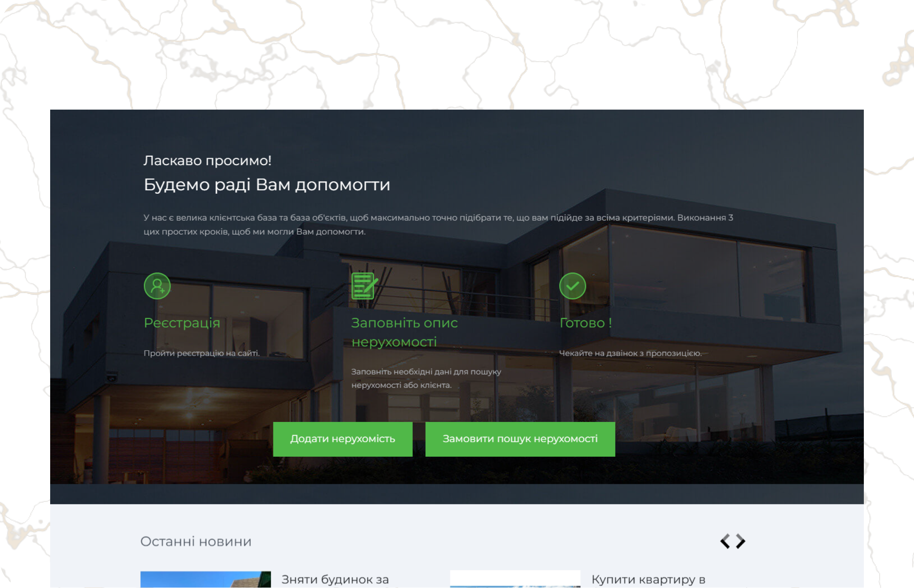The height and width of the screenshot is (588, 914).
Task: Click the Будемо раді Вам допомогти heading
Action: [x=267, y=184]
